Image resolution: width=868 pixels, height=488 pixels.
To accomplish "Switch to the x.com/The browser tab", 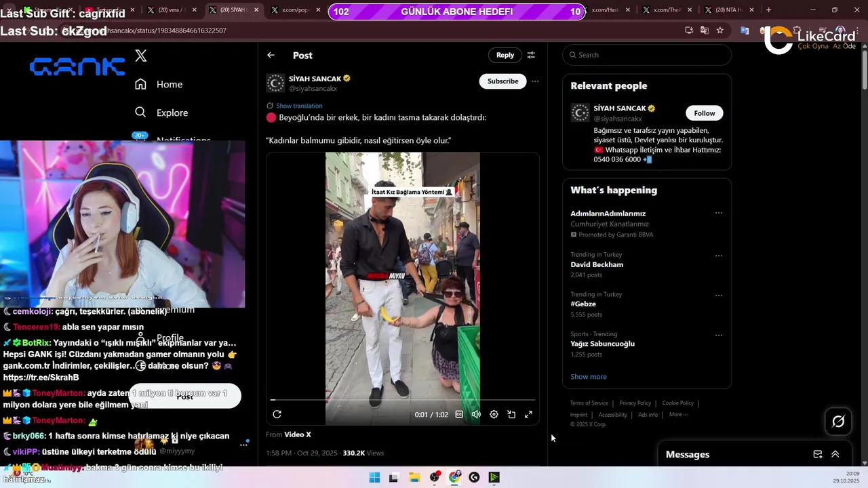I will coord(665,10).
